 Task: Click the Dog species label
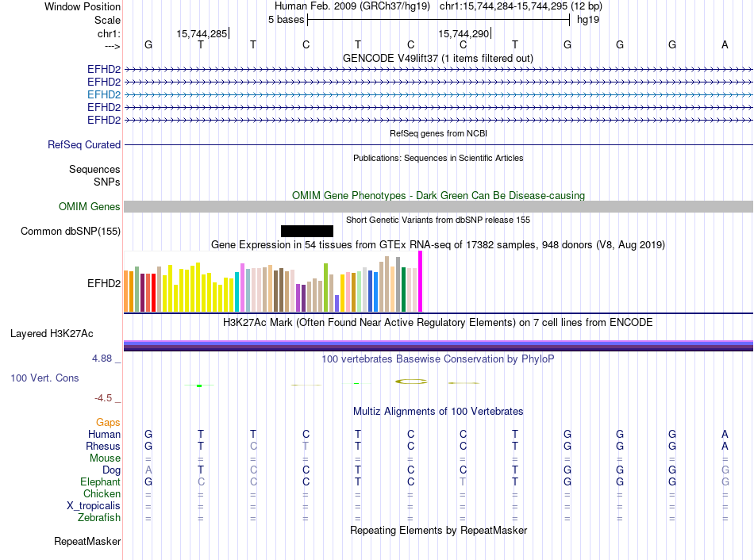111,470
